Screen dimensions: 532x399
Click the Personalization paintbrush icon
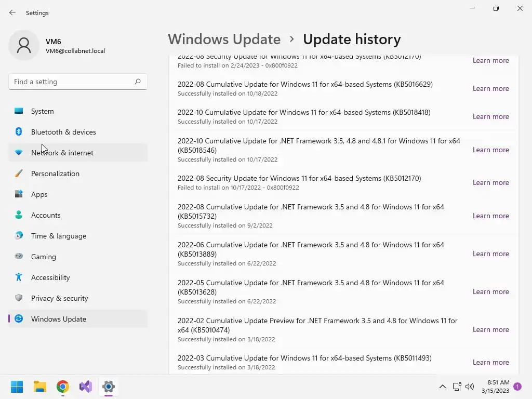coord(19,174)
